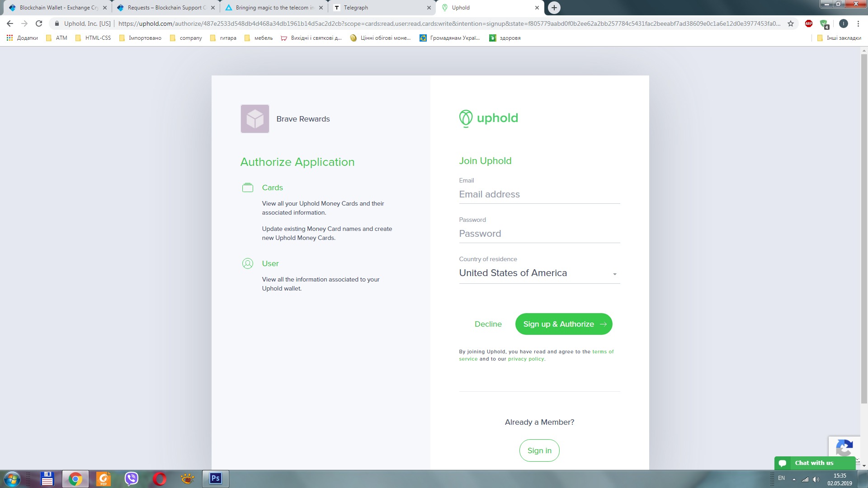Screen dimensions: 868x488
Task: Open Opera browser from the taskbar
Action: point(160,479)
